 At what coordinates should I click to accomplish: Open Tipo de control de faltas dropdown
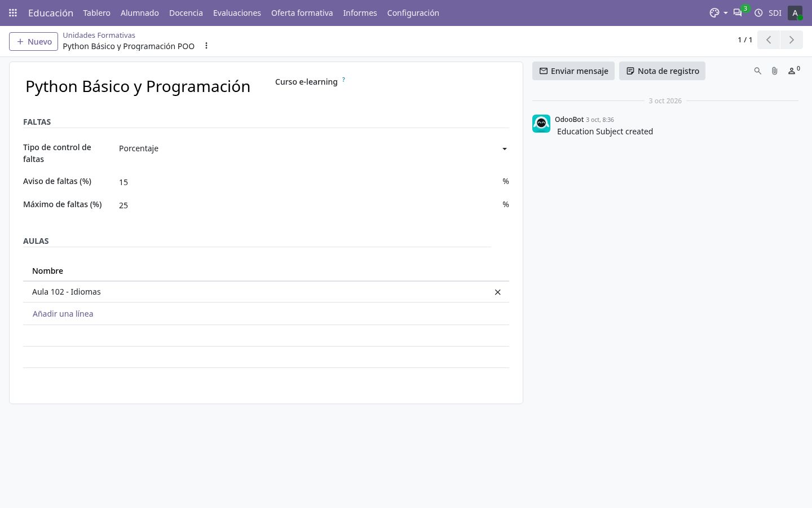point(314,148)
